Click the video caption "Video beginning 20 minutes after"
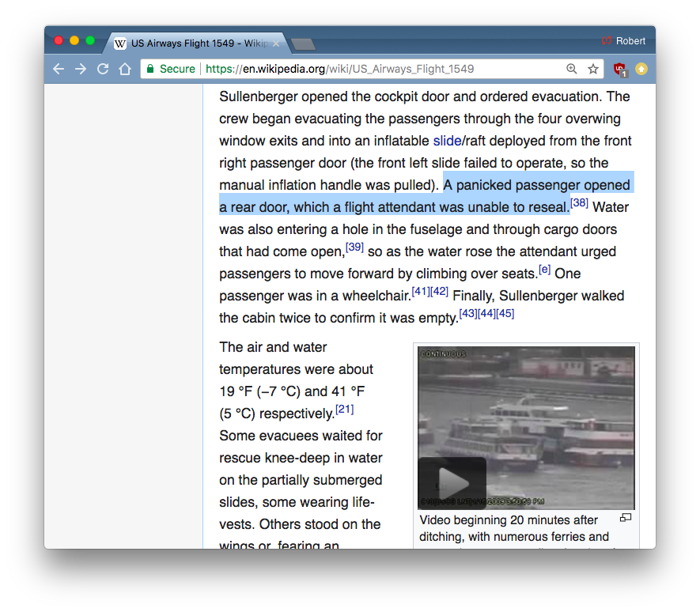Image resolution: width=700 pixels, height=612 pixels. 509,520
